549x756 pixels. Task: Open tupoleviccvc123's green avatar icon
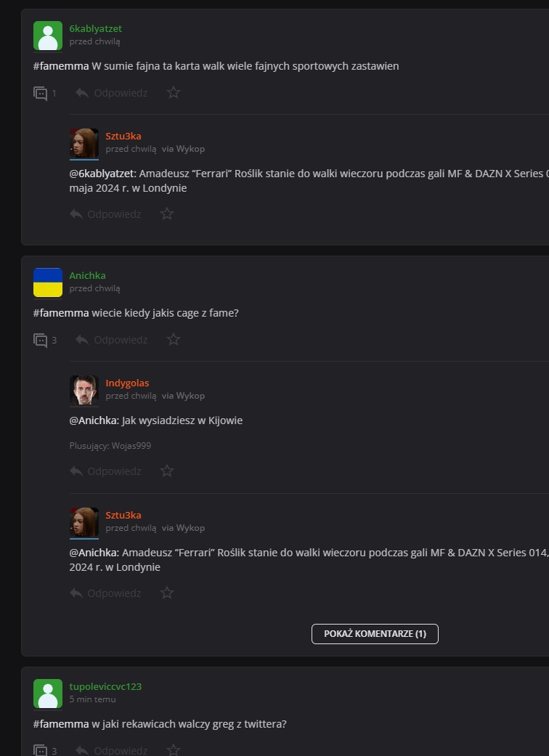click(x=48, y=694)
